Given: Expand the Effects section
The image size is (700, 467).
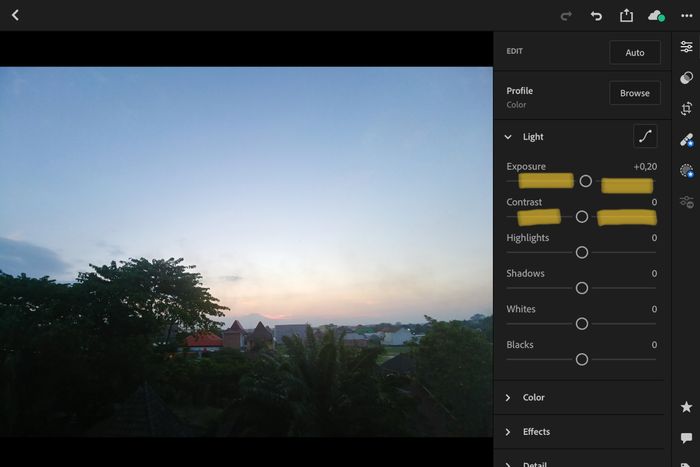Looking at the screenshot, I should coord(508,432).
